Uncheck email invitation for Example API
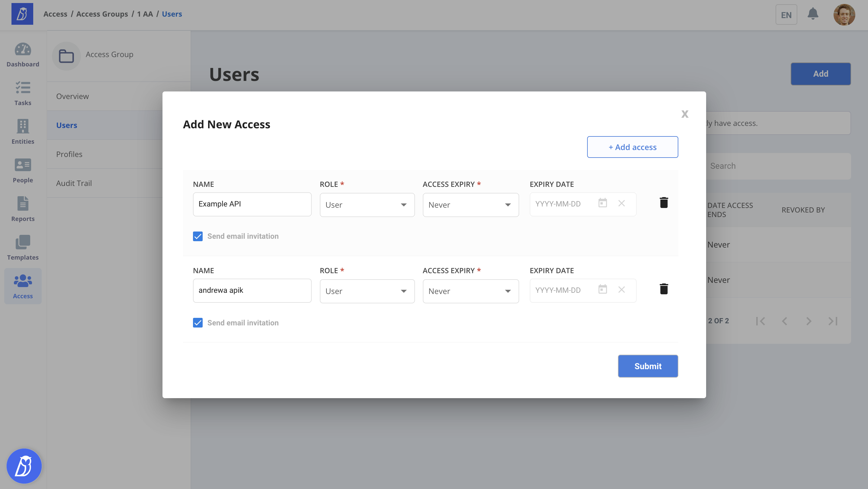 tap(198, 236)
